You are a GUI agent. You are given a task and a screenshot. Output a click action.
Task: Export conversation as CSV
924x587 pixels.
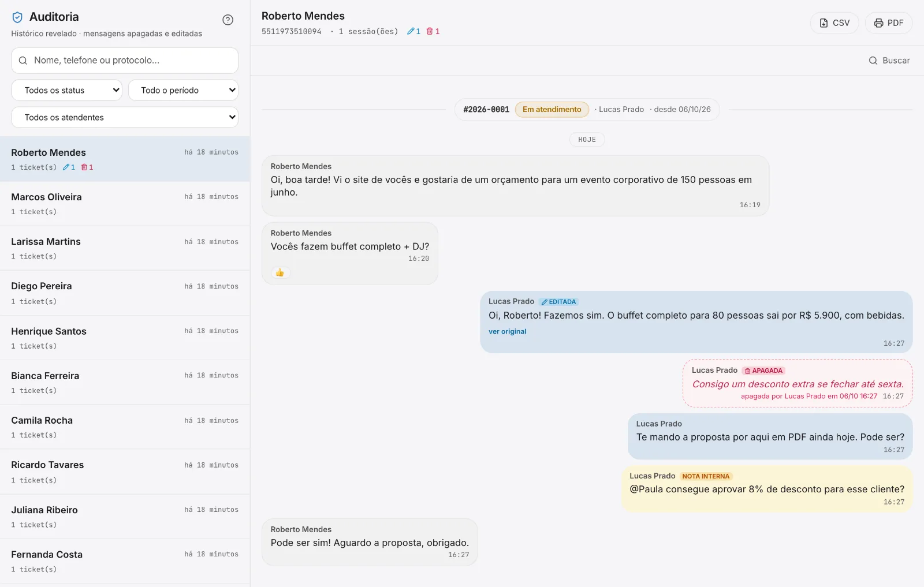[834, 23]
